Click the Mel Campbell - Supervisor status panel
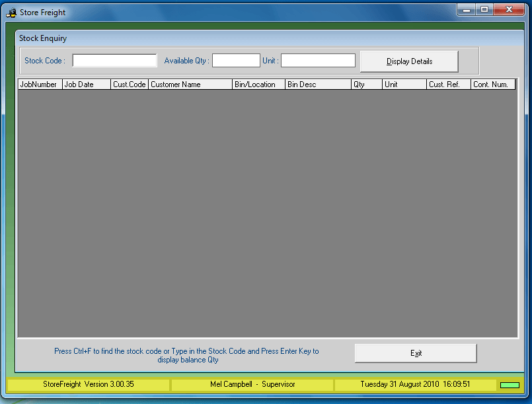Image resolution: width=532 pixels, height=404 pixels. click(x=252, y=384)
